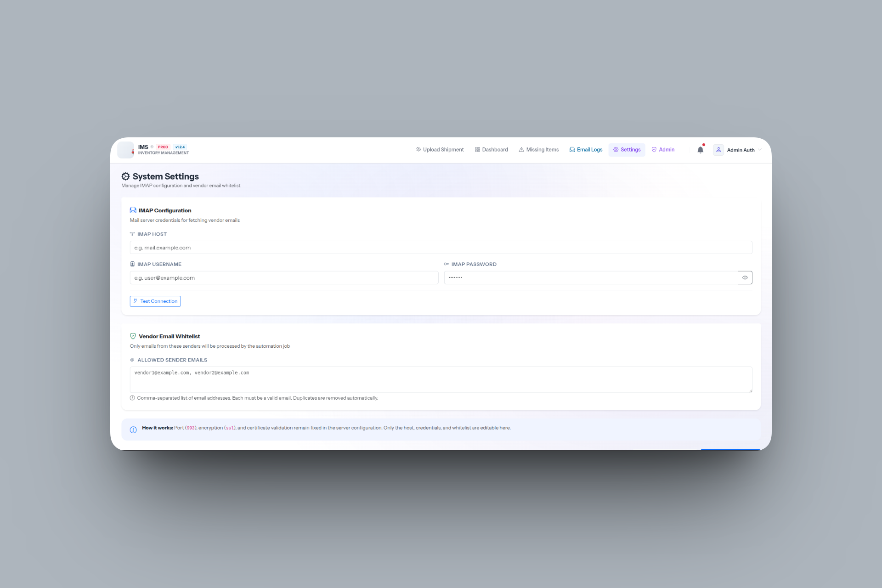Click the ALLOWED SENDER EMAILS at-sign icon
The width and height of the screenshot is (882, 588).
point(132,360)
